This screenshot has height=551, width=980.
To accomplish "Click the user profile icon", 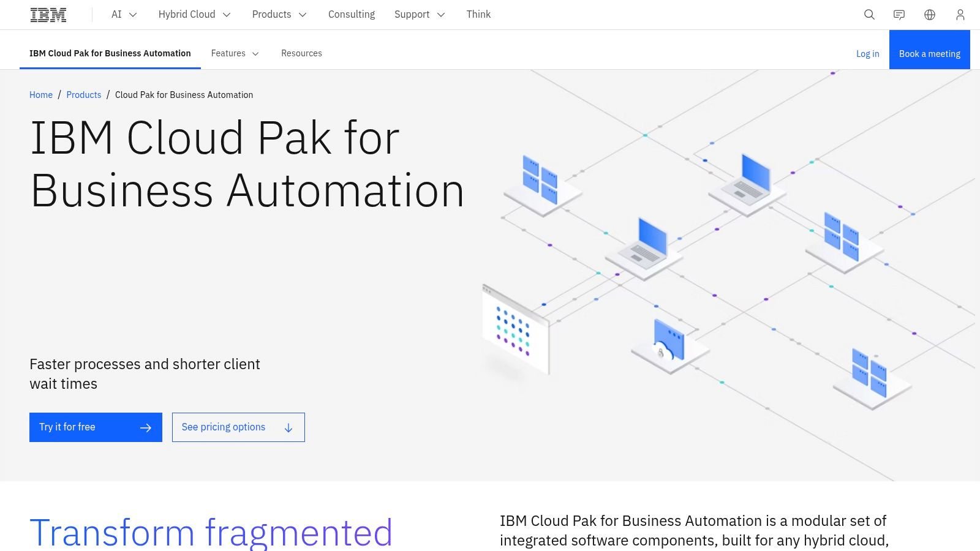I will (960, 14).
